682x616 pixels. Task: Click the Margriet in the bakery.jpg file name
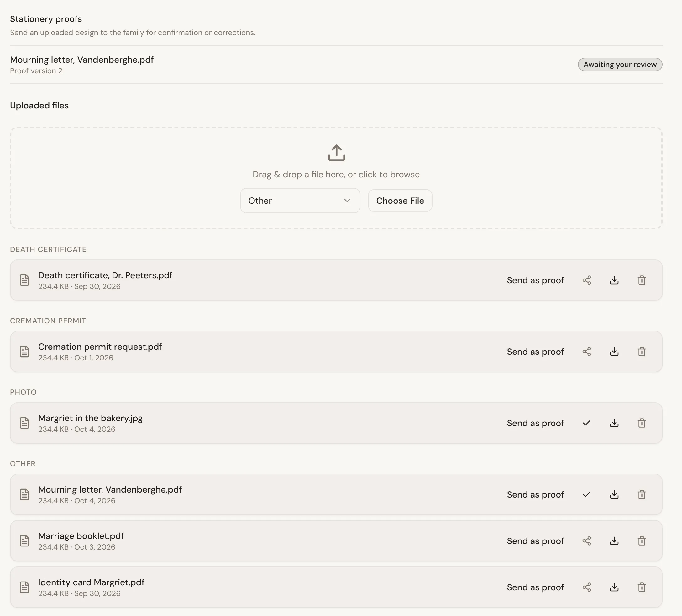(x=90, y=418)
